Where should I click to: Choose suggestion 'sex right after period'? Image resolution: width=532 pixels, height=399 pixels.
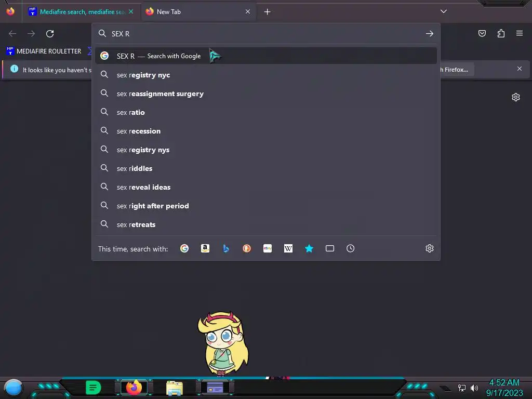point(266,206)
